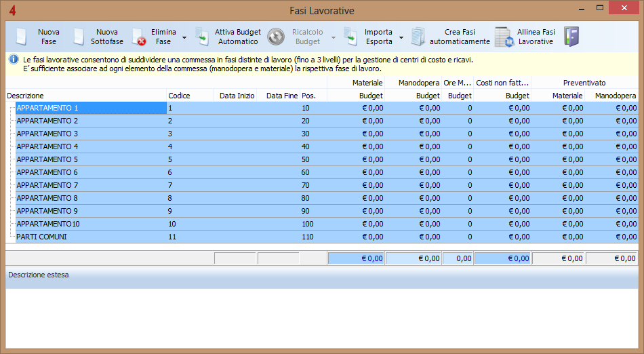This screenshot has height=354, width=644.
Task: Click the Data Inizio summary field
Action: [235, 258]
